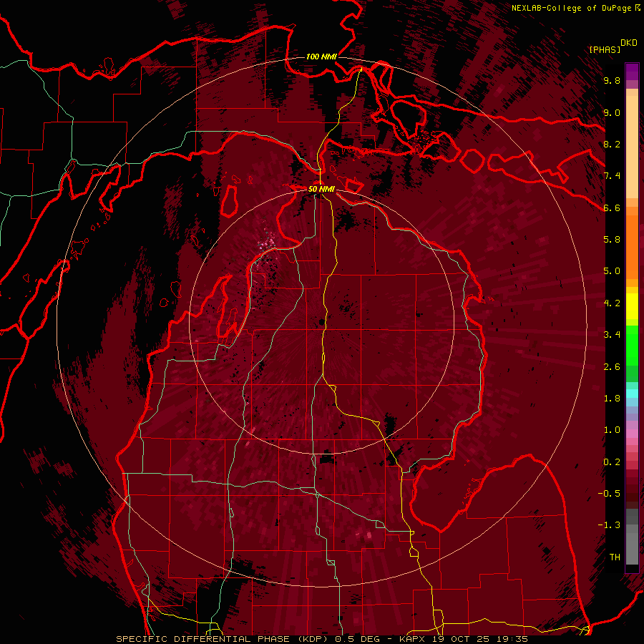Screen dimensions: 644x644
Task: Click the 6.6 value on the legend
Action: point(612,208)
